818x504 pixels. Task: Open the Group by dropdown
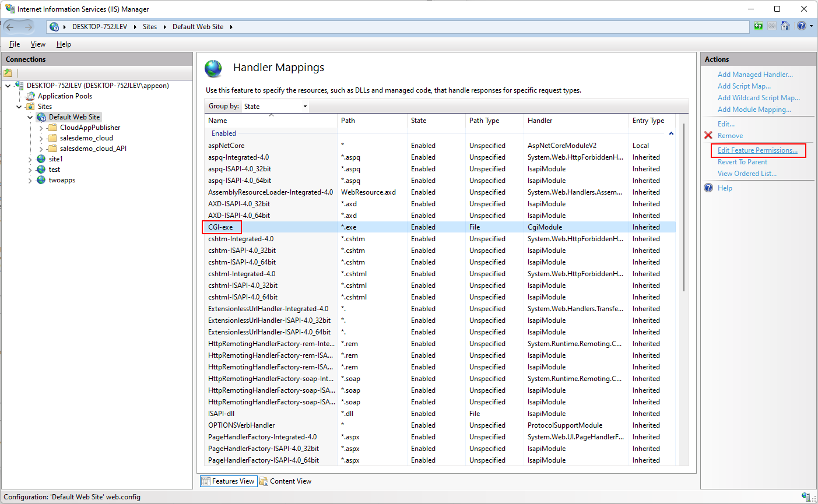point(275,107)
